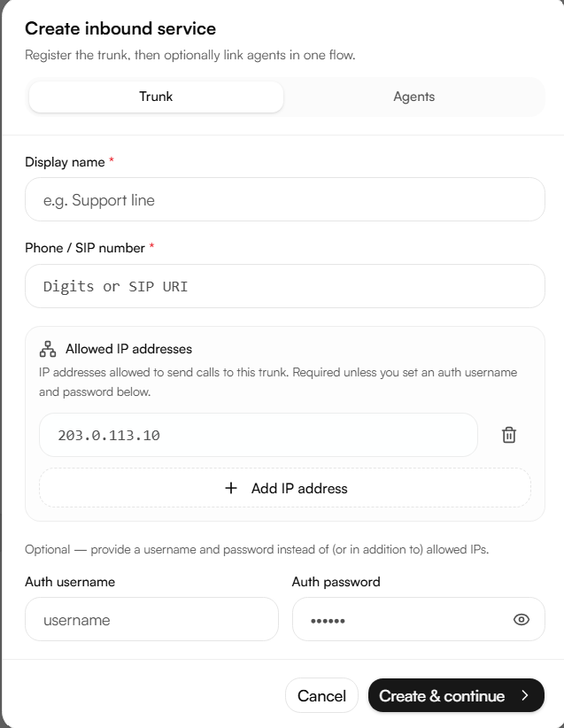The height and width of the screenshot is (728, 564).
Task: Switch to the Agents tab
Action: click(414, 97)
